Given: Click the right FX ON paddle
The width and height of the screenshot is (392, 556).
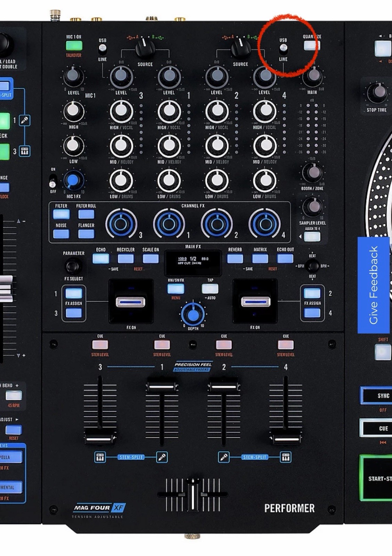Looking at the screenshot, I should 255,302.
